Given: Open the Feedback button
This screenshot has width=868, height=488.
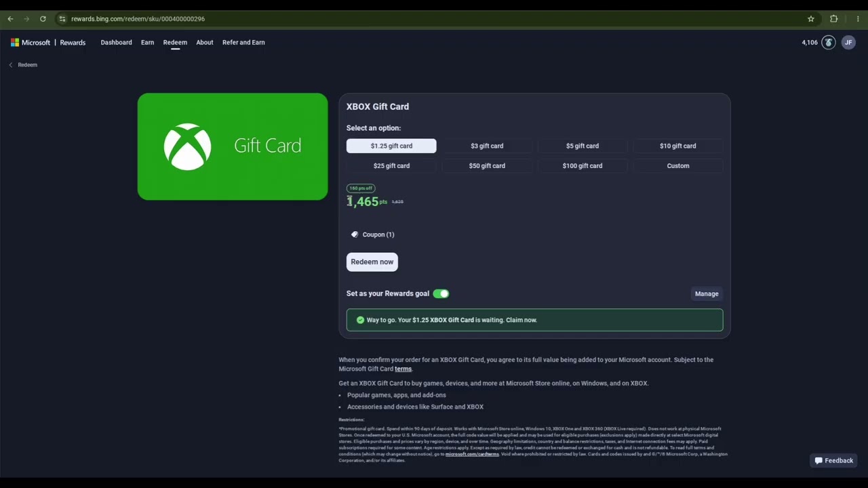Looking at the screenshot, I should 833,461.
